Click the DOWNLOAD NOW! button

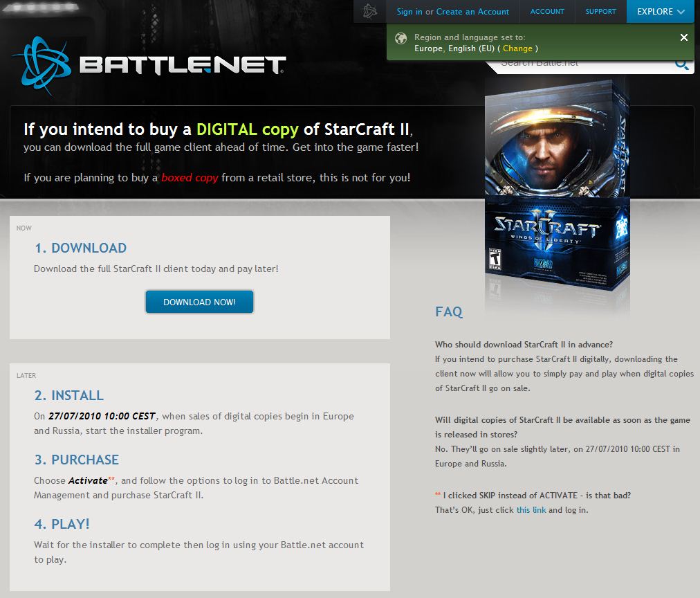199,302
